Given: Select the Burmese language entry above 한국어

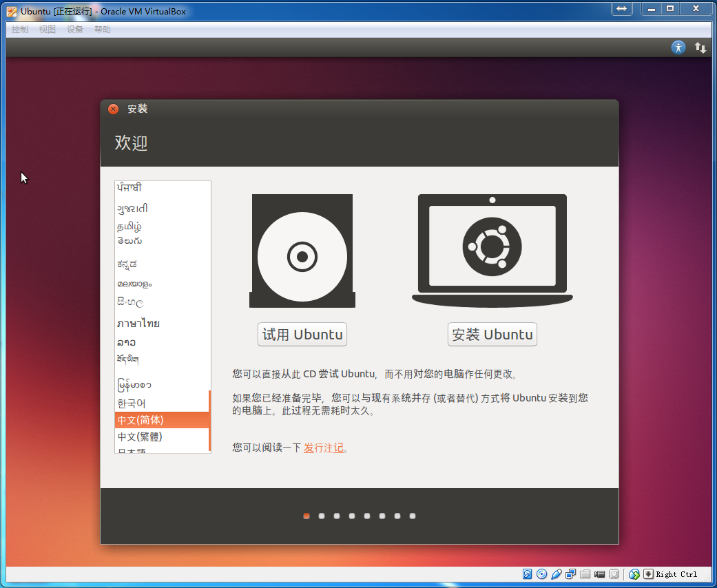Looking at the screenshot, I should tap(162, 385).
